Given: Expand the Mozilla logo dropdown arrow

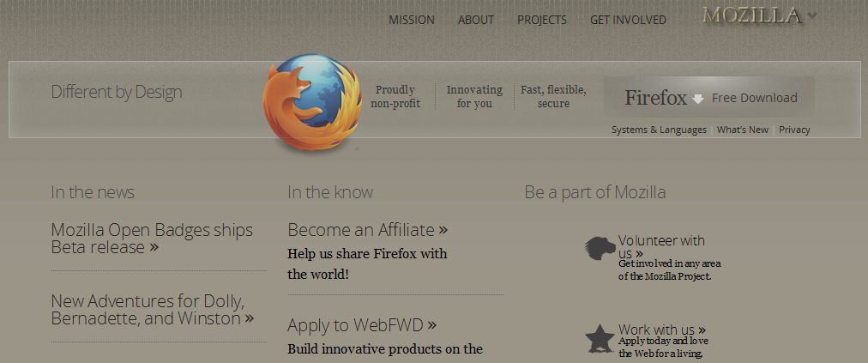Looking at the screenshot, I should (x=811, y=15).
